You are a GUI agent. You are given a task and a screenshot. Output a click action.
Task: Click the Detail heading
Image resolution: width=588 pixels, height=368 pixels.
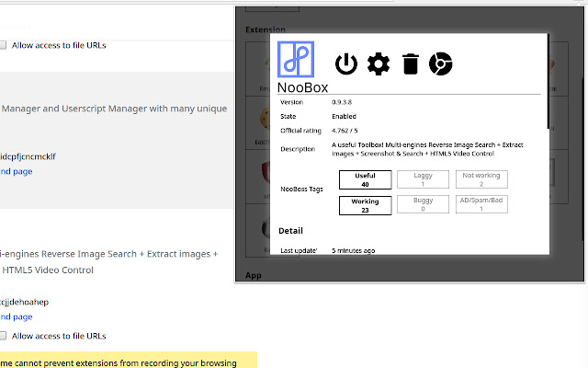tap(290, 231)
